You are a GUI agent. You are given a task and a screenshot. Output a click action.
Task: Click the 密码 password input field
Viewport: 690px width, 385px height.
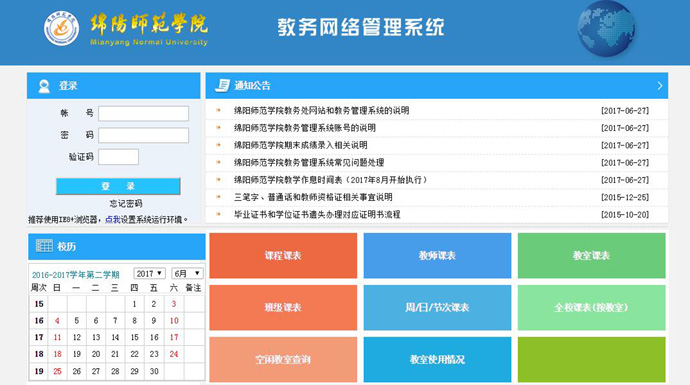click(x=143, y=135)
